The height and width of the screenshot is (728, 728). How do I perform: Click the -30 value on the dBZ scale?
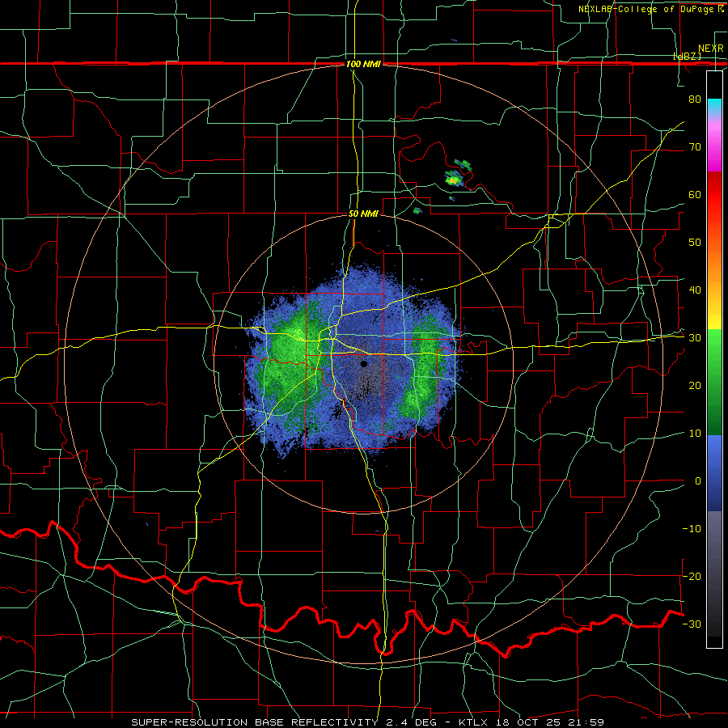click(x=692, y=624)
